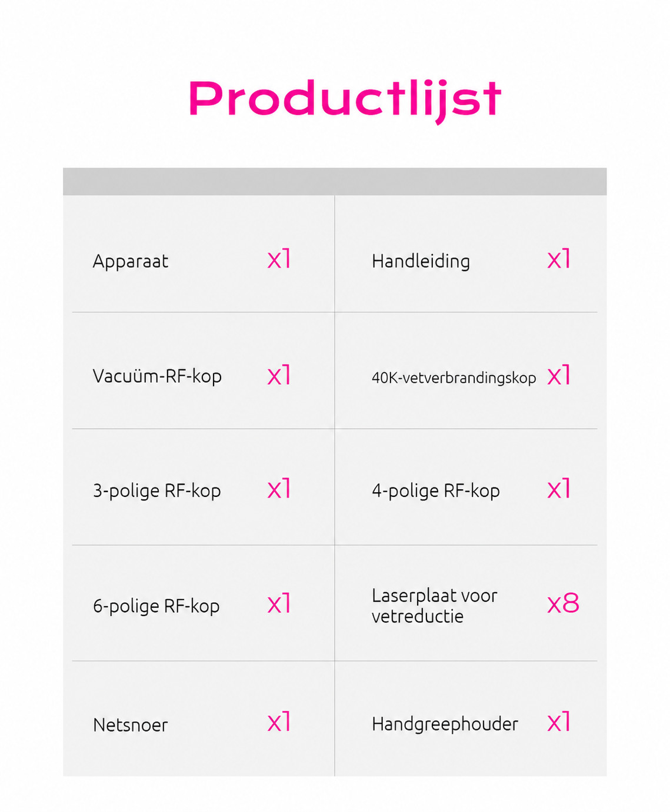Click the x1 quantity beside 6-polige RF-kop

click(x=279, y=604)
